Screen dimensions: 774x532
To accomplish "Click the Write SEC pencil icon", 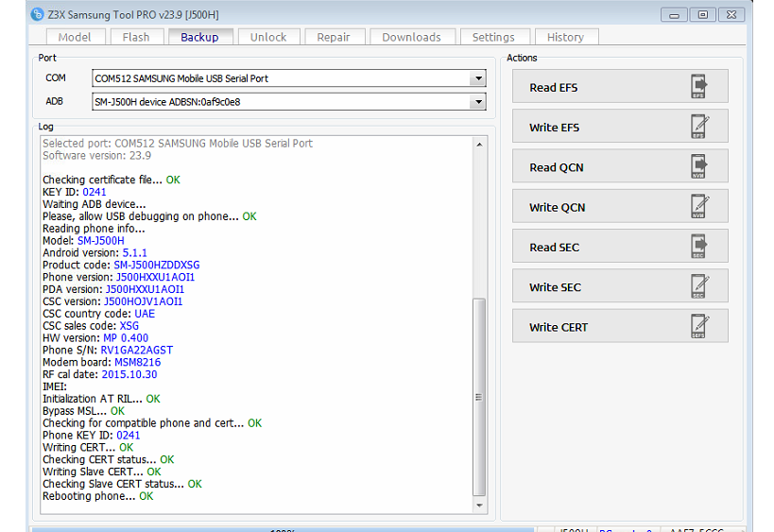I will (700, 286).
